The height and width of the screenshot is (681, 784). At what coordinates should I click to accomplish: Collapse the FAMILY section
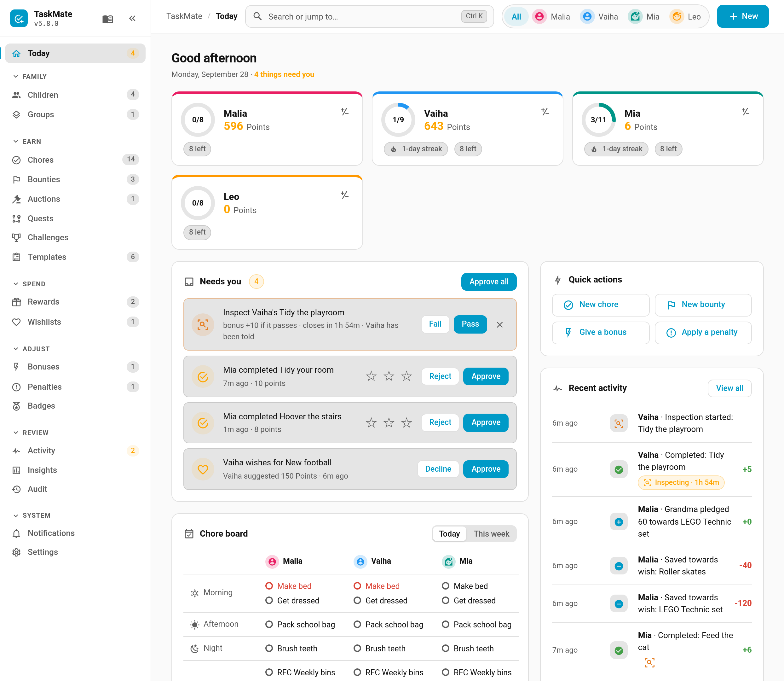tap(30, 76)
